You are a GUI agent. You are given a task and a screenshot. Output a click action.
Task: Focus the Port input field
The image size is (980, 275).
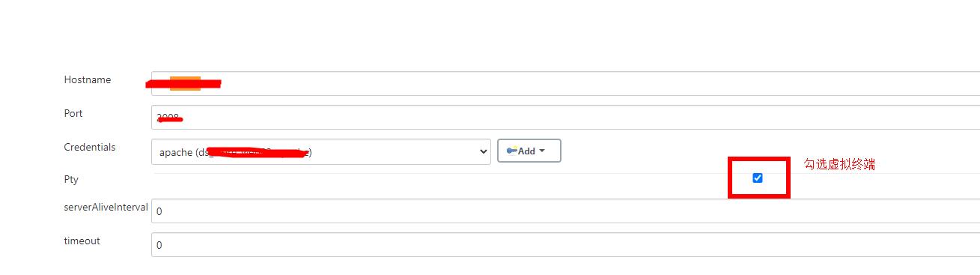coord(565,117)
